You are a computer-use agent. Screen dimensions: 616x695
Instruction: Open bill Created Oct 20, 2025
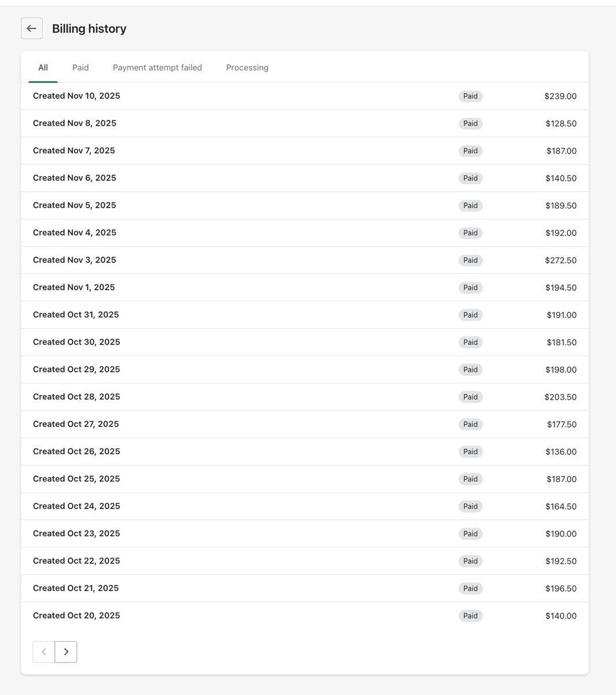click(305, 616)
